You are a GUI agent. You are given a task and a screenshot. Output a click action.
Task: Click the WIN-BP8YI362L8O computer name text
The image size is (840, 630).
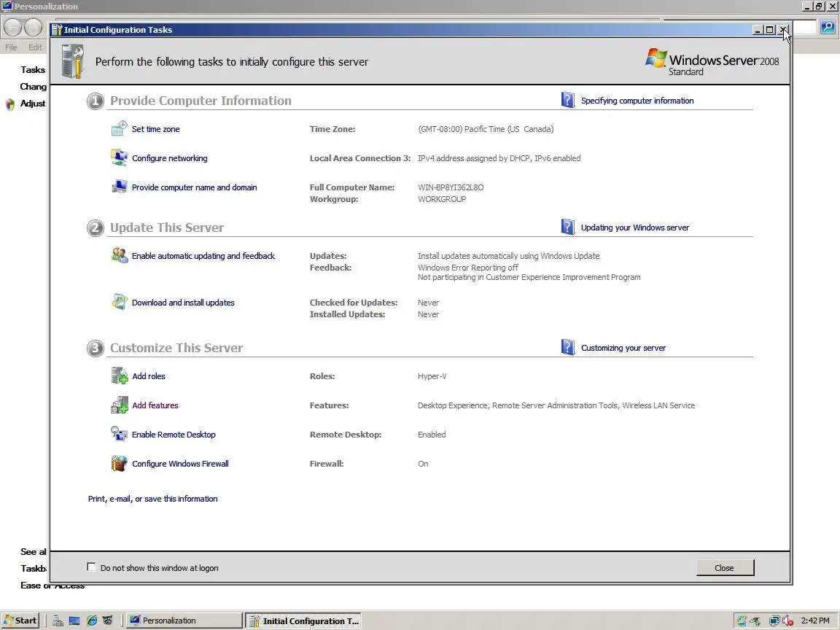coord(451,187)
